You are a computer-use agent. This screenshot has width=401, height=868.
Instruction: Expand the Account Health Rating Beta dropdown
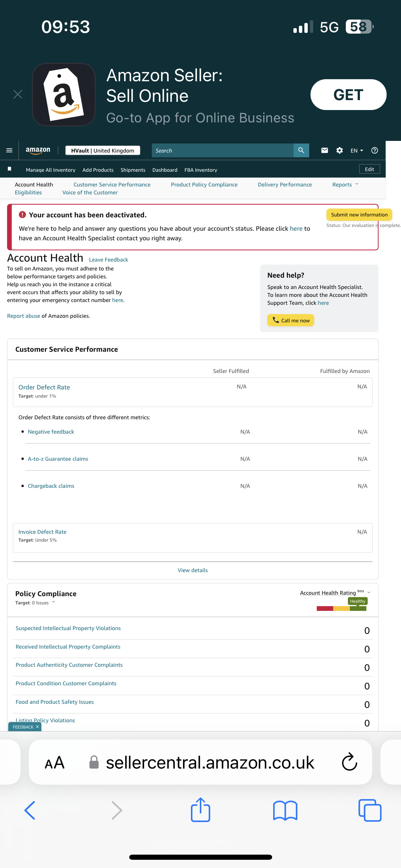pos(368,592)
